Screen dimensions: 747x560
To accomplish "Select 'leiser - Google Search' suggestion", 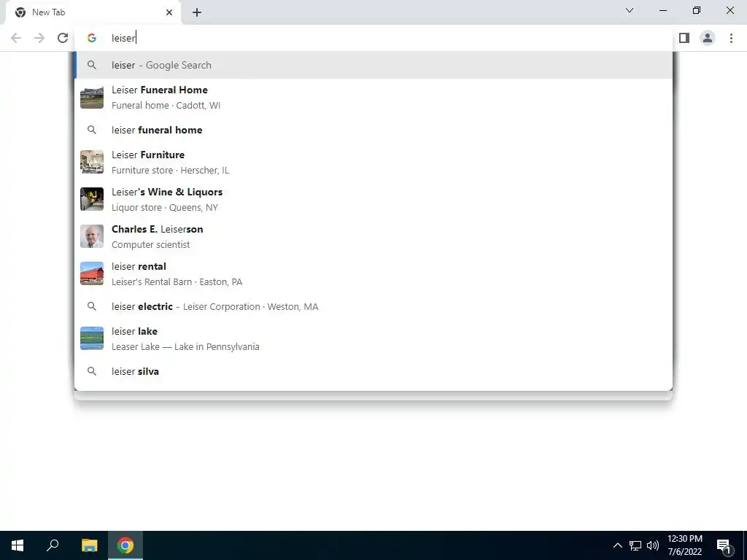I will [373, 65].
